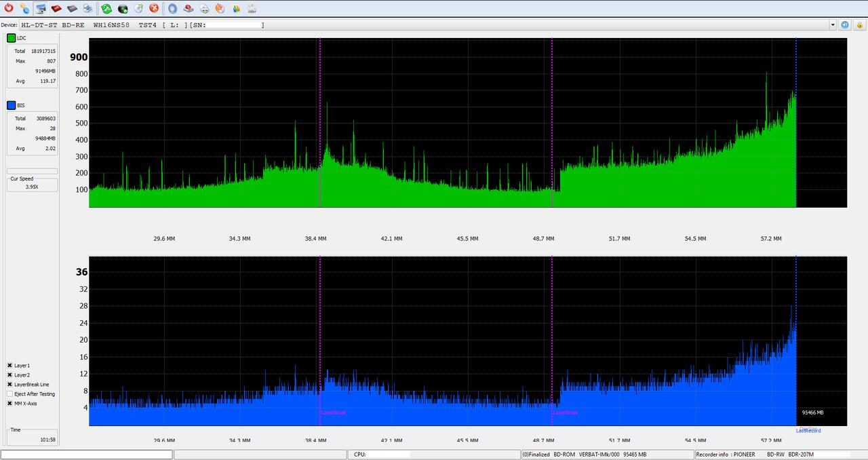Screen dimensions: 868x460
Task: Click the red disc on tray icon
Action: coord(189,9)
